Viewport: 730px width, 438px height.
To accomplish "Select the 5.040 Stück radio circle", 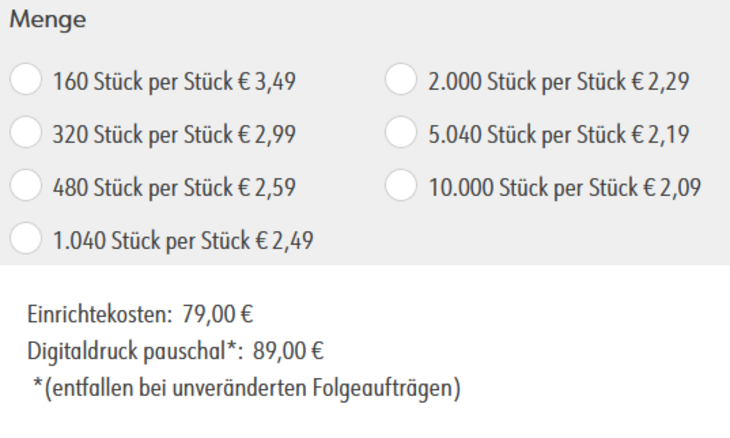I will (x=401, y=132).
